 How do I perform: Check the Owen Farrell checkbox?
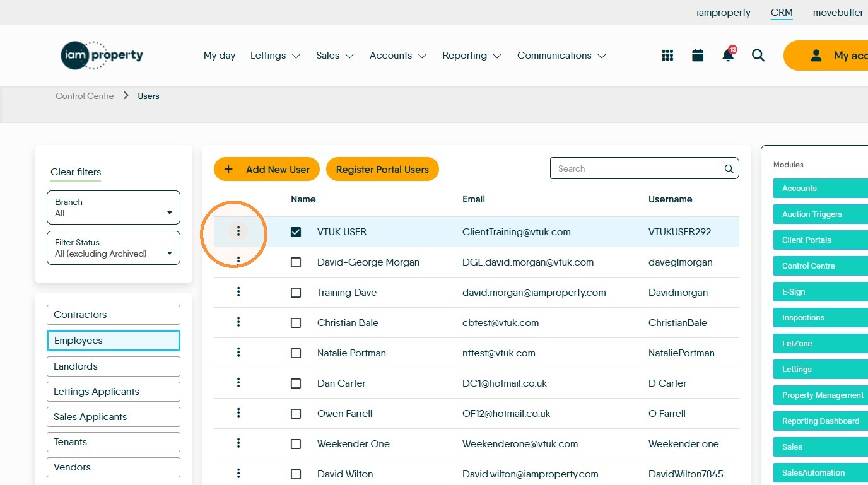pos(296,414)
